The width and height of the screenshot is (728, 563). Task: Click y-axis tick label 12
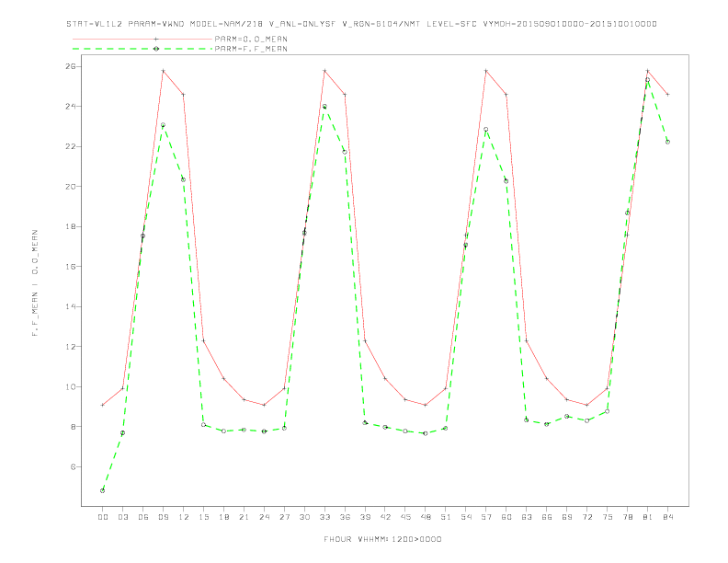tap(73, 347)
